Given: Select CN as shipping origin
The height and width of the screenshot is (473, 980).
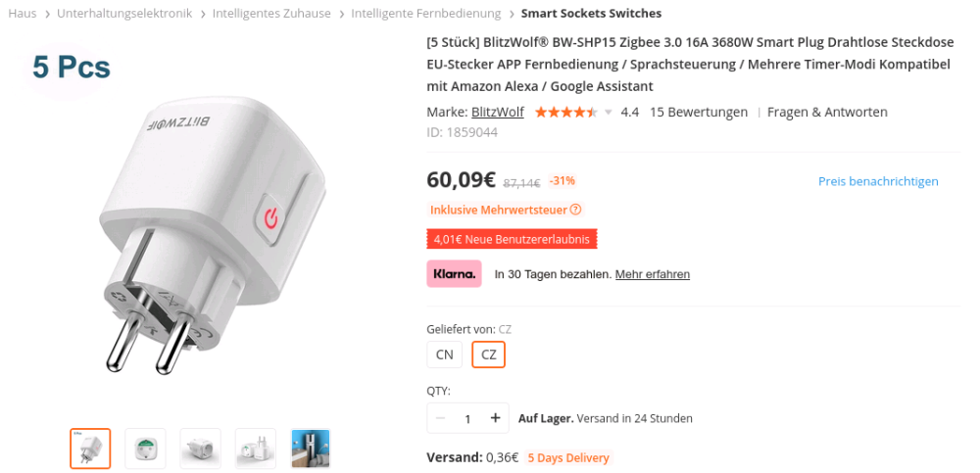Looking at the screenshot, I should point(444,355).
